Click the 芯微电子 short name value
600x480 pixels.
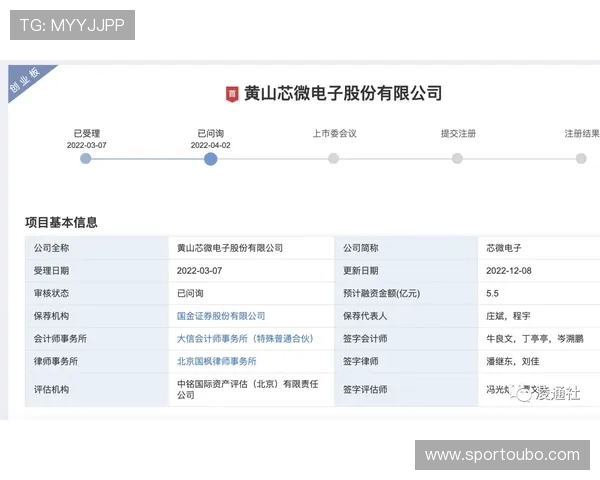504,248
